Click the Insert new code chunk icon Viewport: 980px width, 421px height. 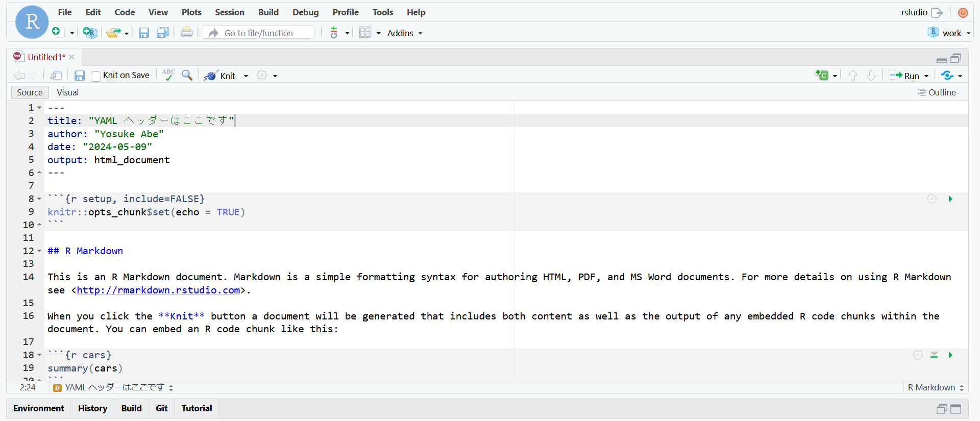[821, 76]
